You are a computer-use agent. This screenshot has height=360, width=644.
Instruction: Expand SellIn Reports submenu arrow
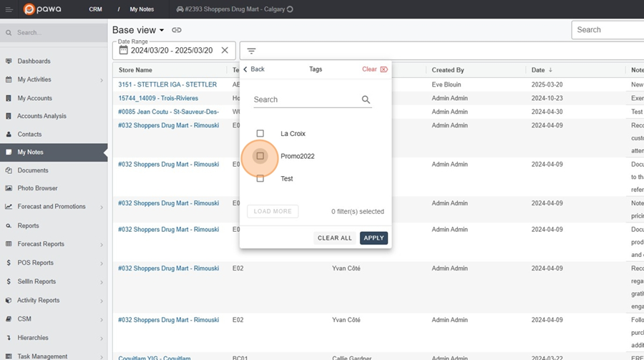coord(102,282)
